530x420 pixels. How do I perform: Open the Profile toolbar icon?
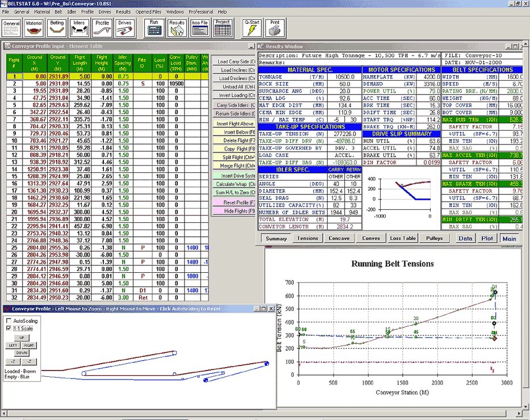tap(102, 28)
